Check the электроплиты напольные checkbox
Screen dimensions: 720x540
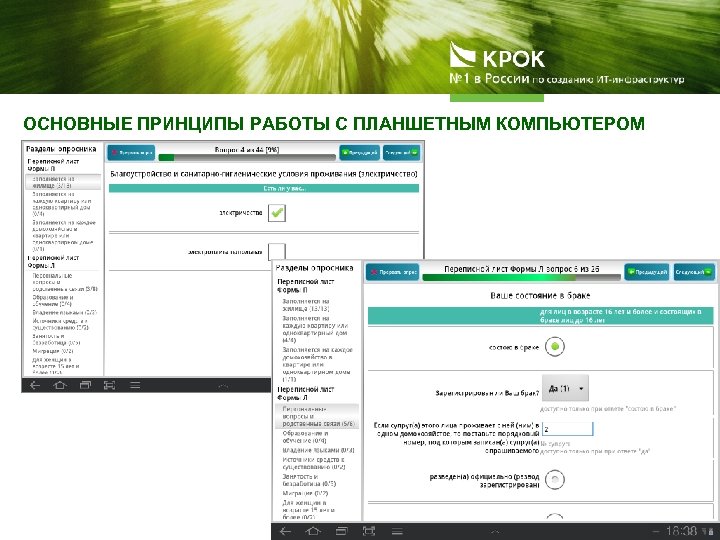(277, 252)
